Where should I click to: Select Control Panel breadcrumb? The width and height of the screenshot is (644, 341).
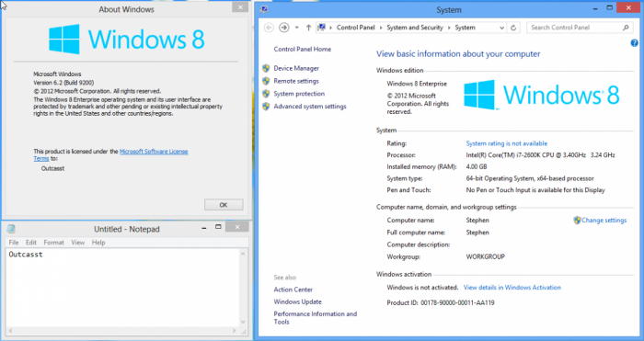(x=356, y=28)
